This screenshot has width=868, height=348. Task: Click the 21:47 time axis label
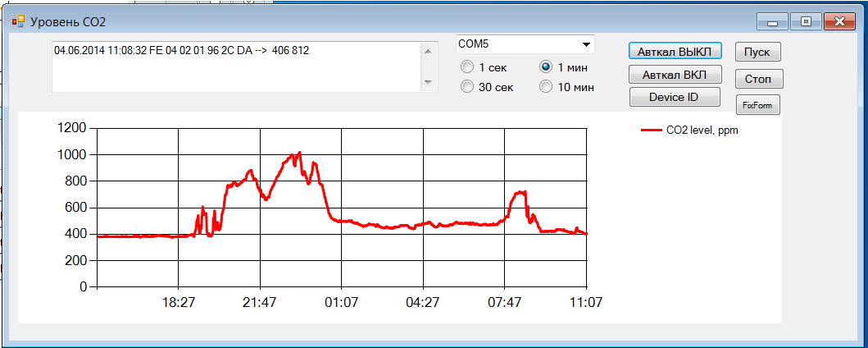point(260,303)
